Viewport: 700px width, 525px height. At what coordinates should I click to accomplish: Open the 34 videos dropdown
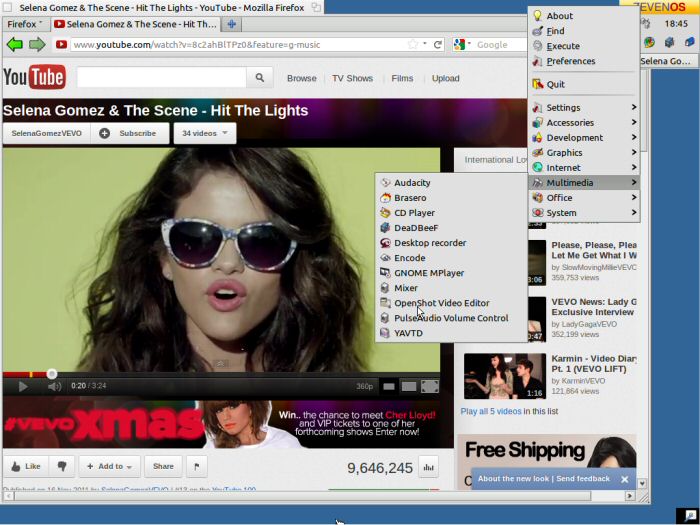pyautogui.click(x=204, y=133)
